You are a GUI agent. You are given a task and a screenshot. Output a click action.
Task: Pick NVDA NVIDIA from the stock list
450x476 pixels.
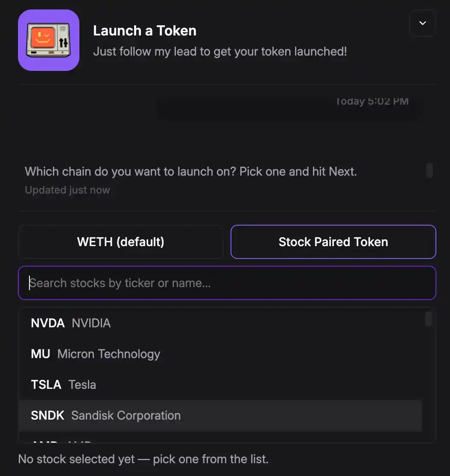220,323
